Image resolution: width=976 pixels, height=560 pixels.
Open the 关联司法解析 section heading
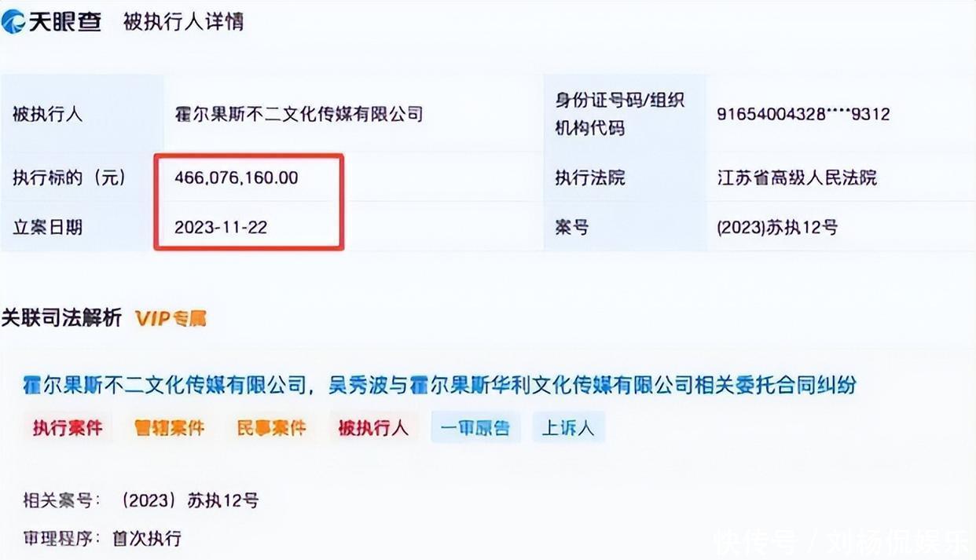click(61, 317)
